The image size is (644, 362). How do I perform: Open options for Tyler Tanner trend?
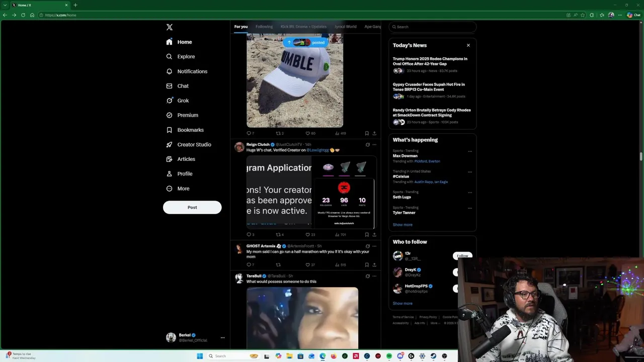(x=470, y=208)
